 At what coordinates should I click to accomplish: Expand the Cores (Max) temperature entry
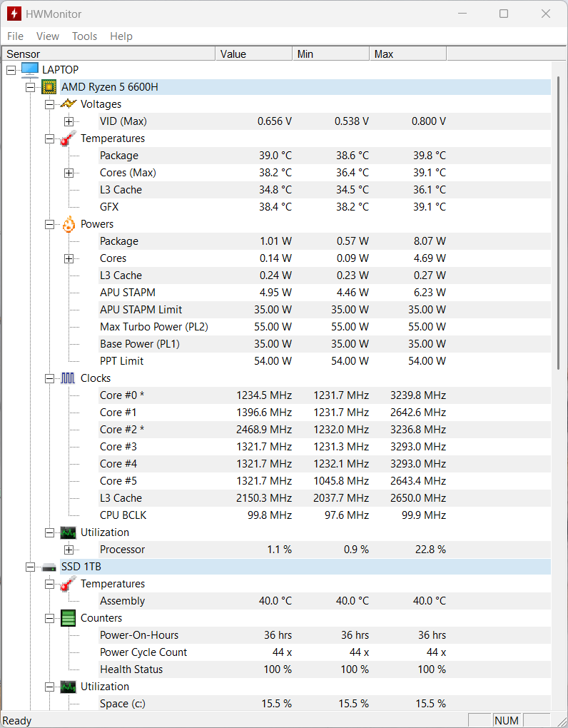[x=69, y=173]
